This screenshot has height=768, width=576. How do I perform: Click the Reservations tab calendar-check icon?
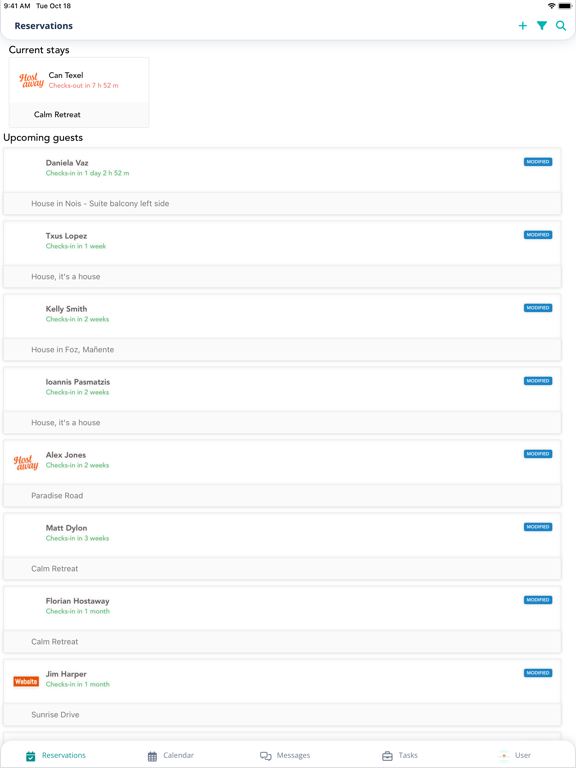coord(30,756)
